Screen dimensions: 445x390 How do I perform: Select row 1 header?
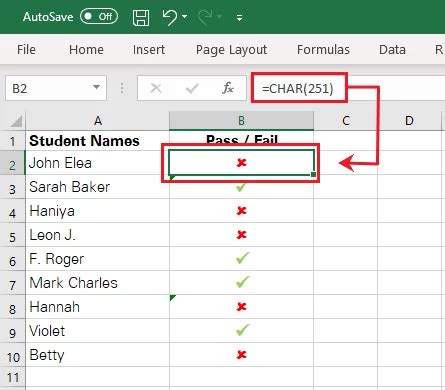click(12, 141)
